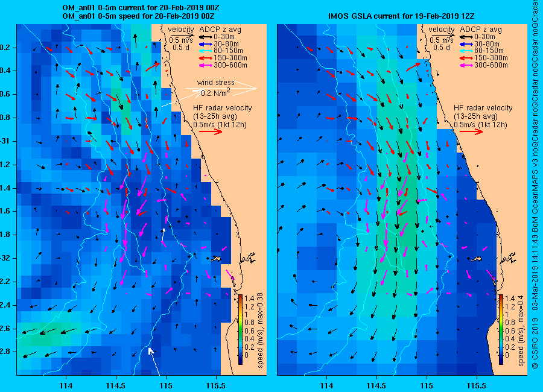Click the magenta 300-600m arrow in OM_an01 legend
543x392 pixels.
pos(206,65)
